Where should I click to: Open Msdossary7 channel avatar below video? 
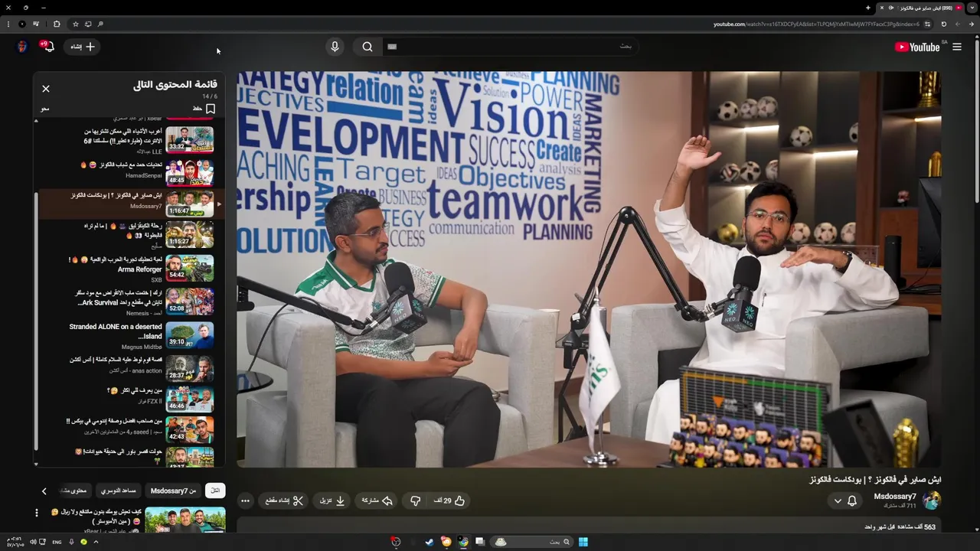(932, 500)
